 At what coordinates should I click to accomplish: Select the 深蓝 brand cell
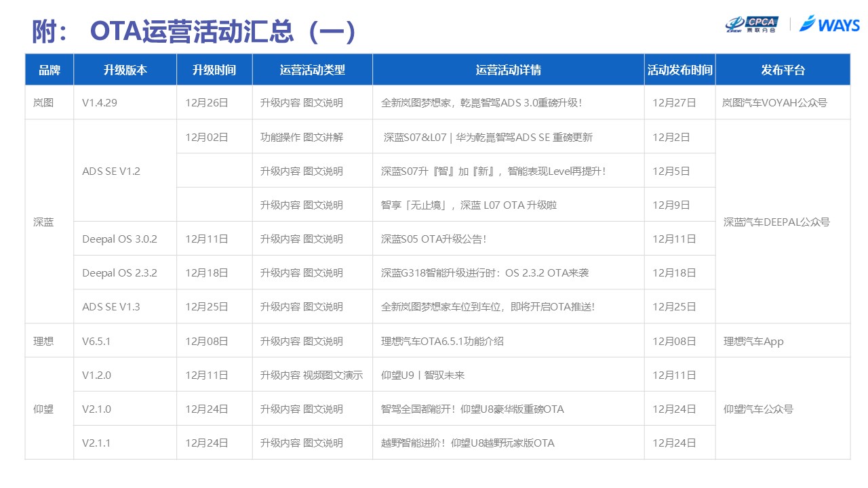tap(50, 222)
